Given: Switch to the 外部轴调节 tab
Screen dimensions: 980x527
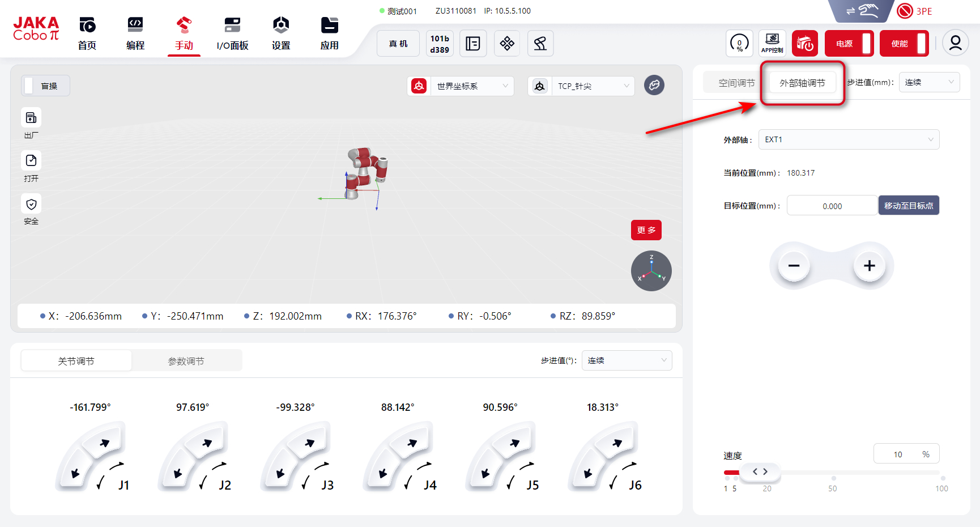Looking at the screenshot, I should [x=802, y=83].
